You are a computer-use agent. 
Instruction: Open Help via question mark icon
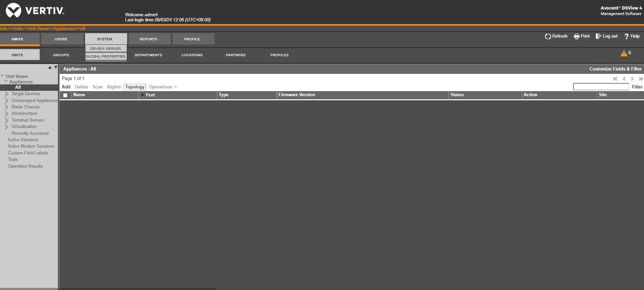point(626,36)
